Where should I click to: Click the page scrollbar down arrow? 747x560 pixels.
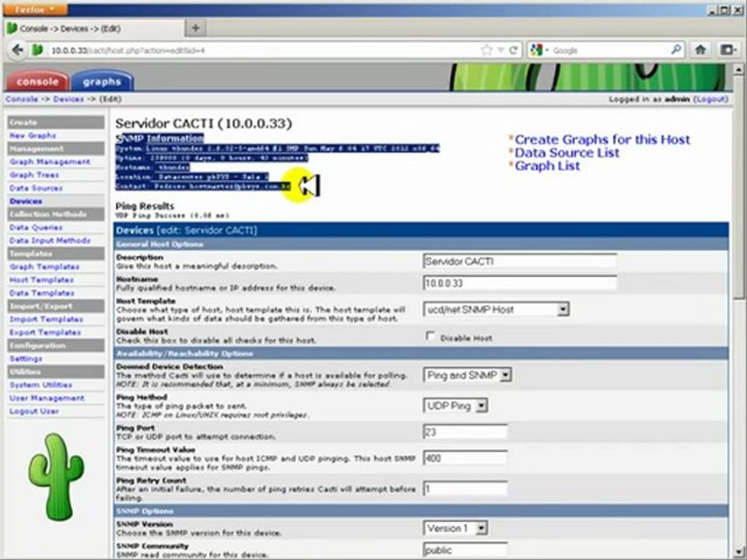738,552
